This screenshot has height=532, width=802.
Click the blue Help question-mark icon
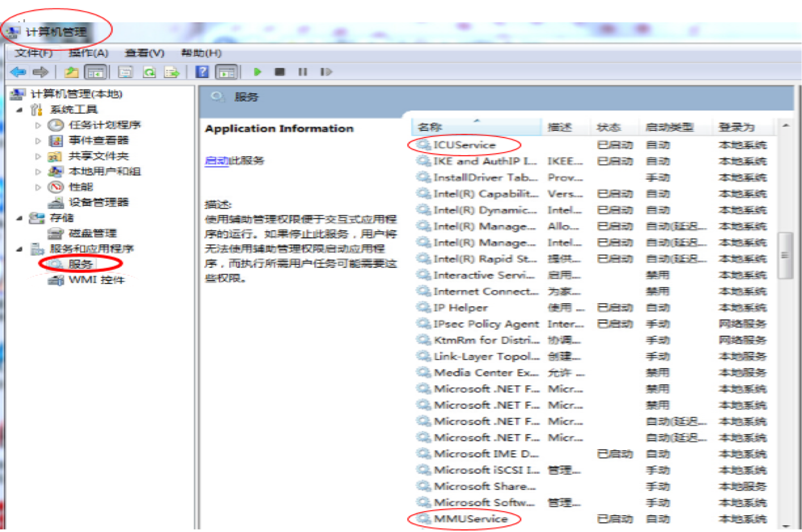pos(202,72)
